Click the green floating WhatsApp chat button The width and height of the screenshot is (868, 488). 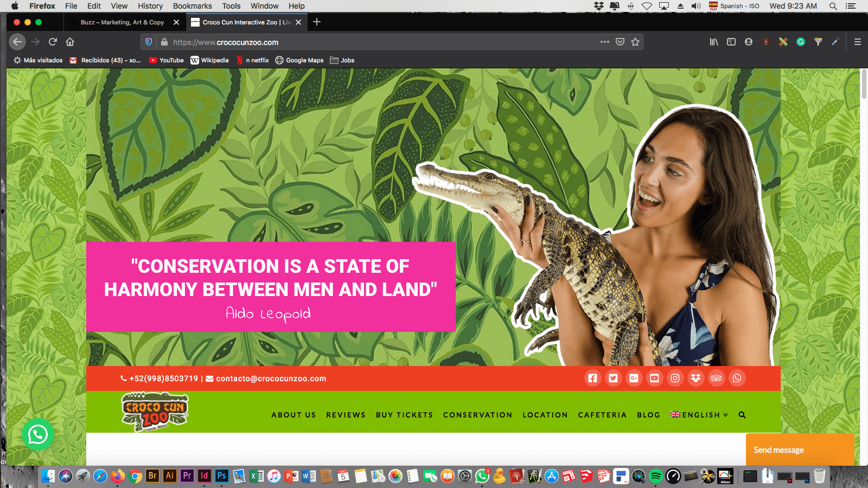click(x=38, y=434)
